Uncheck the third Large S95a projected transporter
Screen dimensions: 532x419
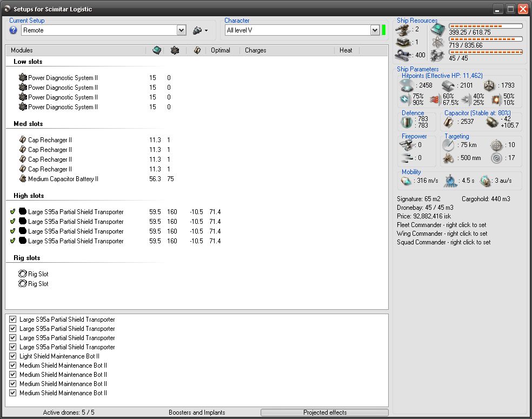click(12, 337)
